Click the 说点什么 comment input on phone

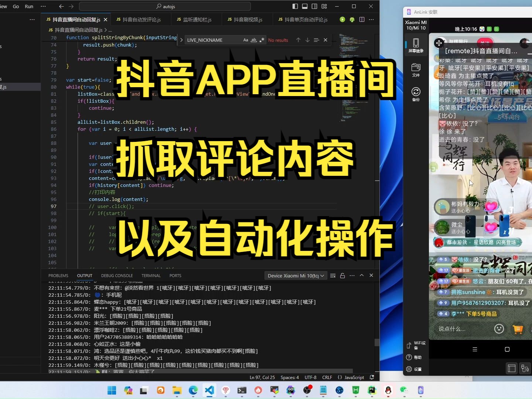coord(452,329)
